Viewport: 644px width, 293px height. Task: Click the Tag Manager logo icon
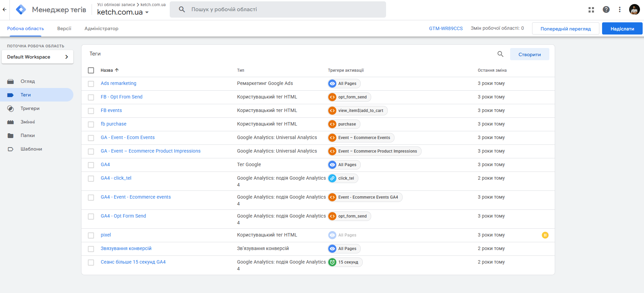tap(21, 10)
